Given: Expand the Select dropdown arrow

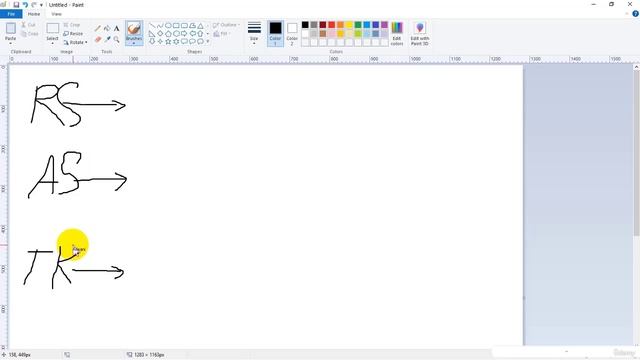Looking at the screenshot, I should pyautogui.click(x=52, y=43).
